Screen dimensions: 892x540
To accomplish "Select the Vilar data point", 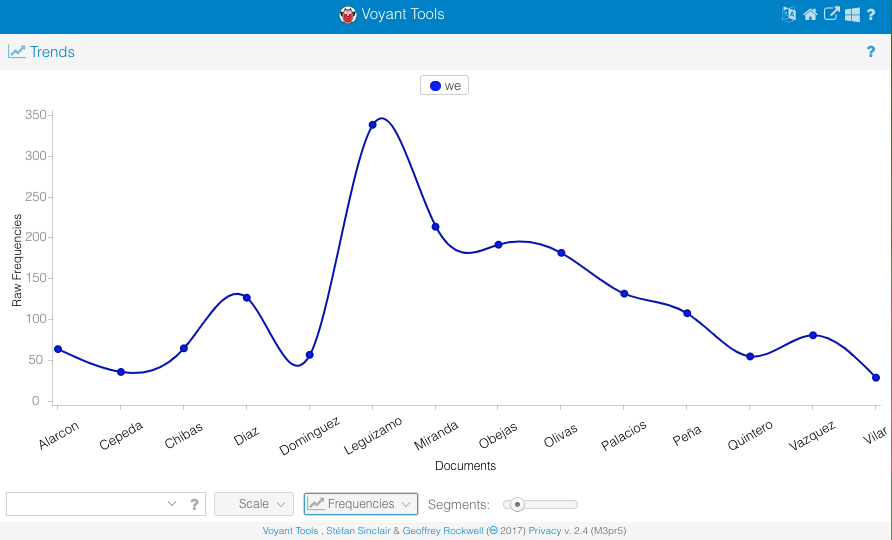I will pos(876,378).
